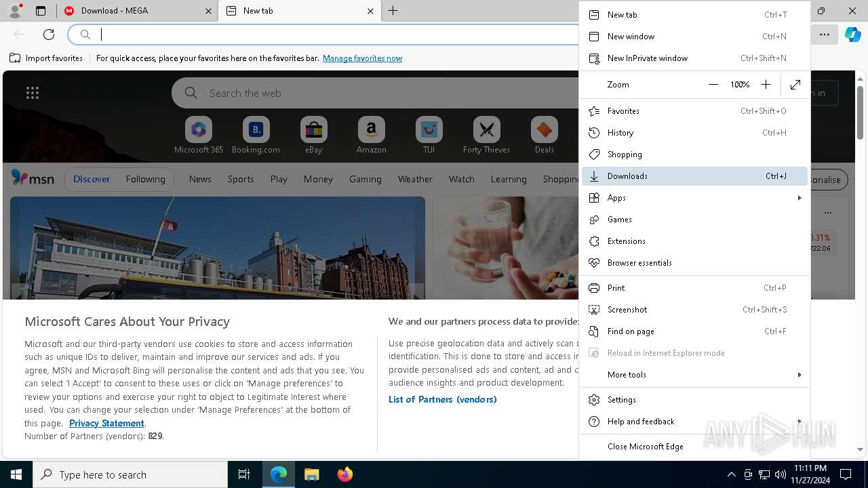Open the Deals shortcut tile

pos(544,136)
